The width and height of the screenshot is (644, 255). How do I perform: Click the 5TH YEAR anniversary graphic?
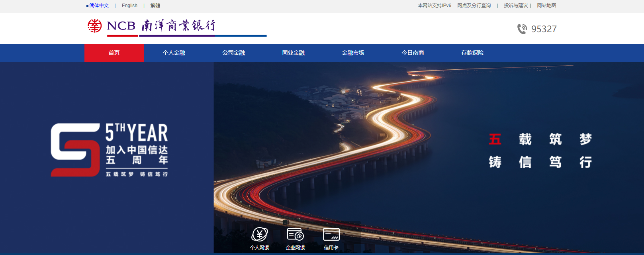pyautogui.click(x=110, y=150)
